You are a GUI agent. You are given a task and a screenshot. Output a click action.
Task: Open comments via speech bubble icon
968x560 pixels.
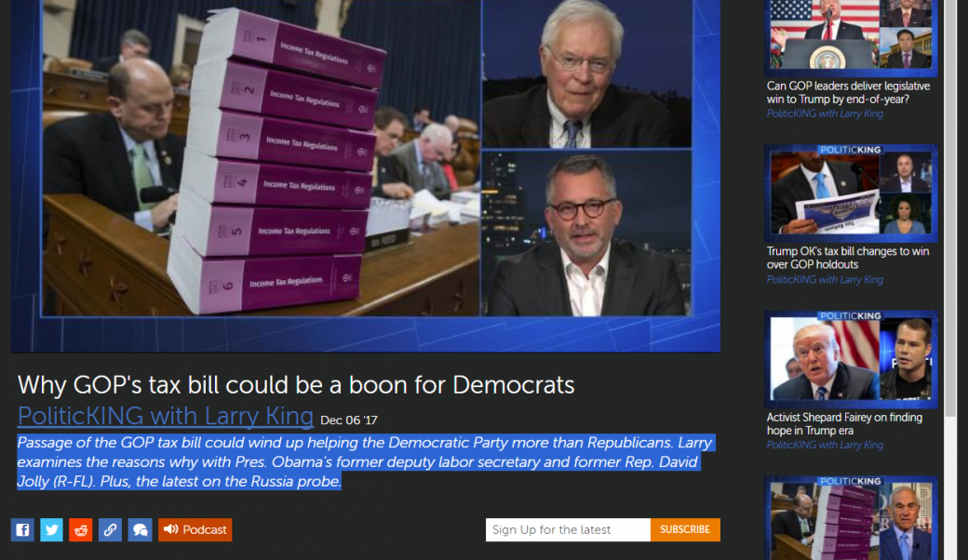coord(140,530)
